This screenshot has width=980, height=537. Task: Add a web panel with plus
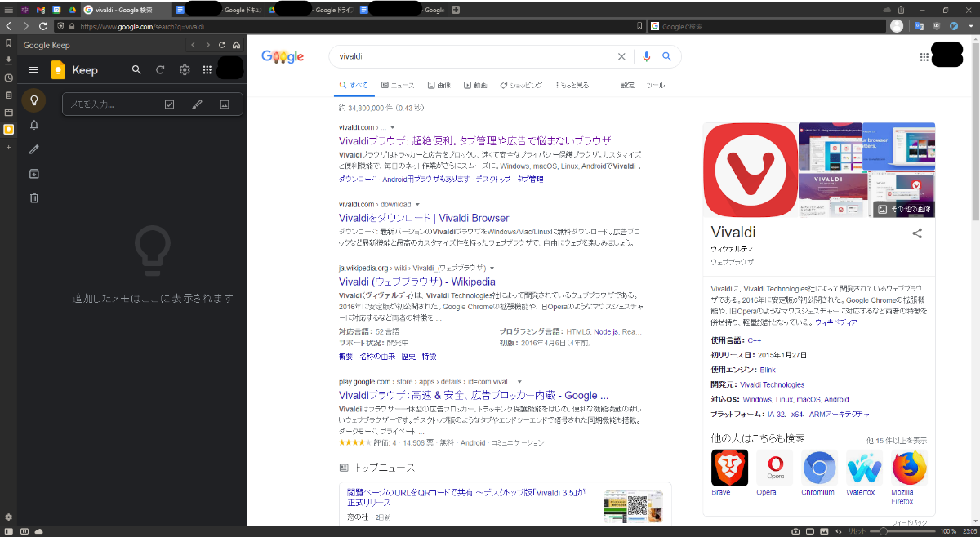pyautogui.click(x=8, y=147)
